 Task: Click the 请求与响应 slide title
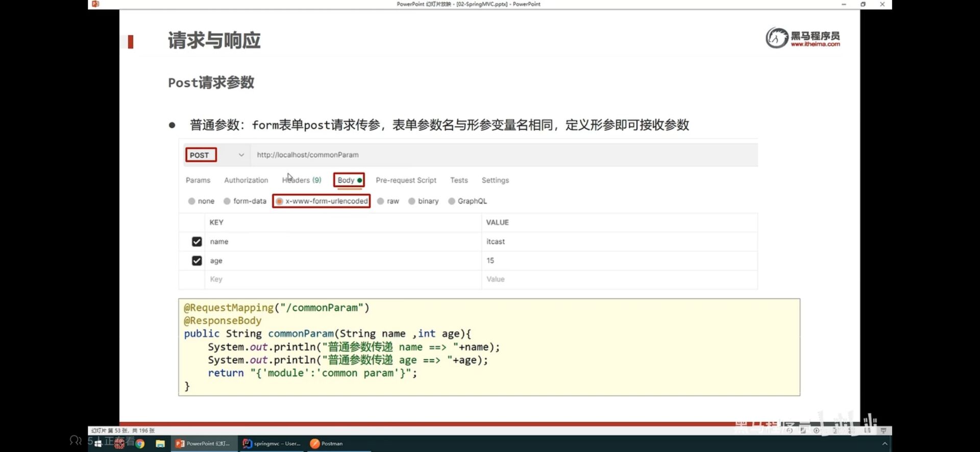click(214, 40)
